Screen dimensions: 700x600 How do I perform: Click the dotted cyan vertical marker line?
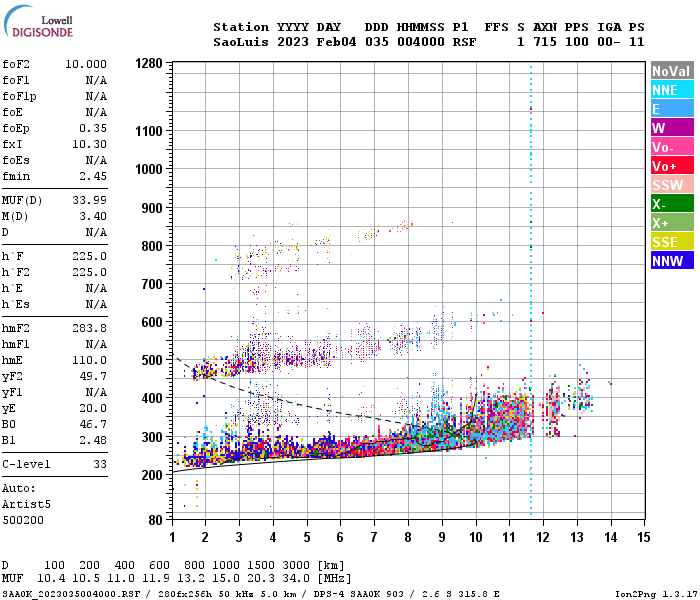click(531, 290)
